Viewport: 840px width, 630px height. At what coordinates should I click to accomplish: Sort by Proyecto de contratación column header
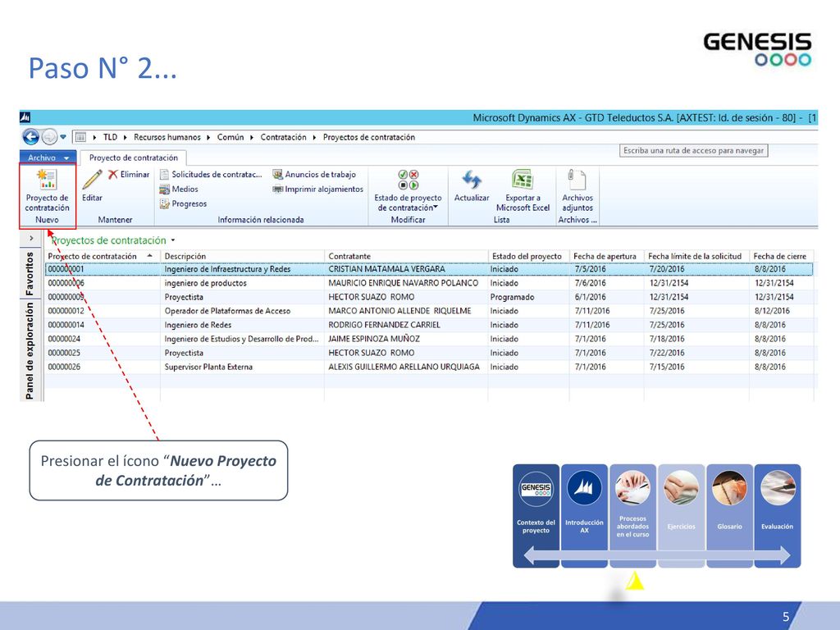coord(102,256)
